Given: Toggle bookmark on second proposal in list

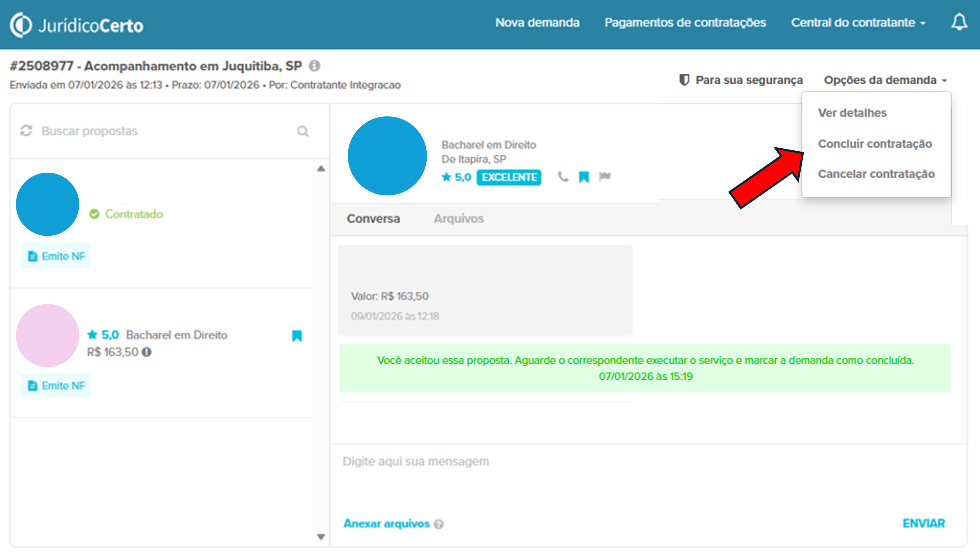Looking at the screenshot, I should pyautogui.click(x=297, y=335).
